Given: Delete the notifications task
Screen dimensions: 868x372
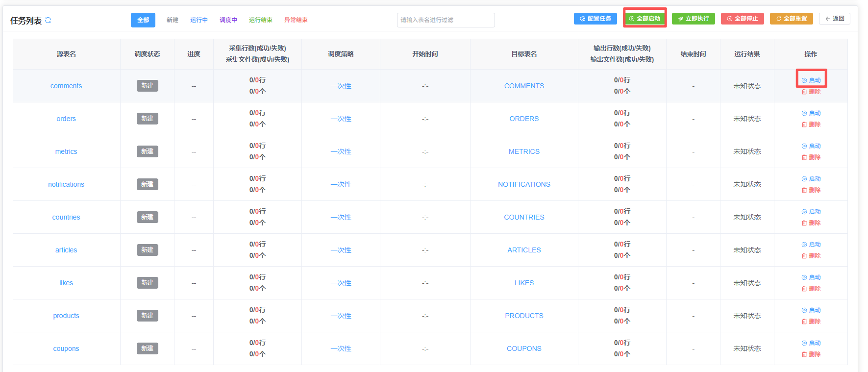Looking at the screenshot, I should (811, 190).
